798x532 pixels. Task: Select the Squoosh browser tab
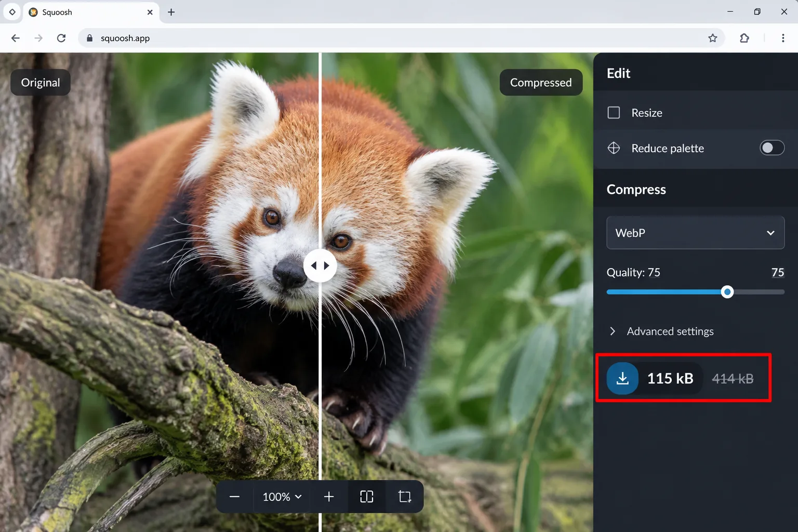pyautogui.click(x=91, y=12)
